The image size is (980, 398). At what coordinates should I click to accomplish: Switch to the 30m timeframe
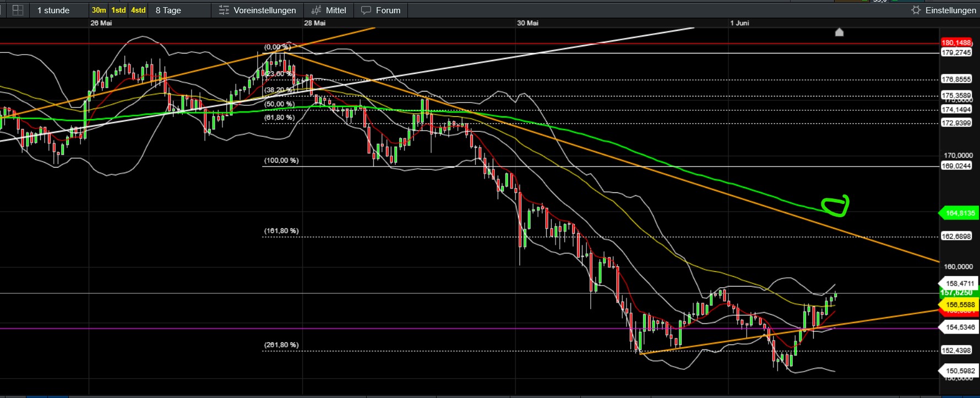(x=99, y=10)
